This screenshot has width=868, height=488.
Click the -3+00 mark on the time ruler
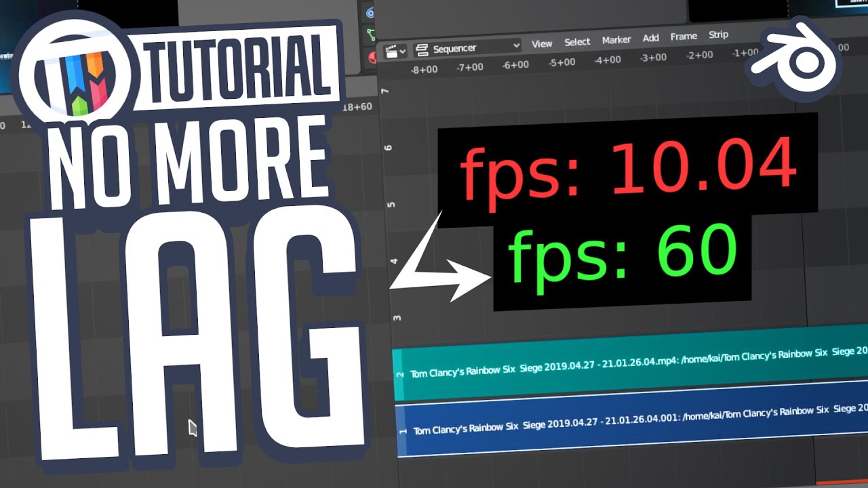(x=653, y=58)
